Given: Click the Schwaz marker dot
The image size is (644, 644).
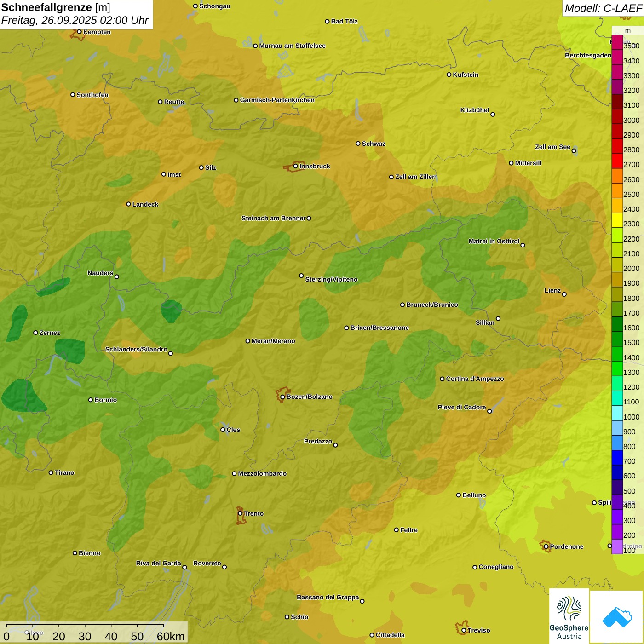Looking at the screenshot, I should 358,144.
